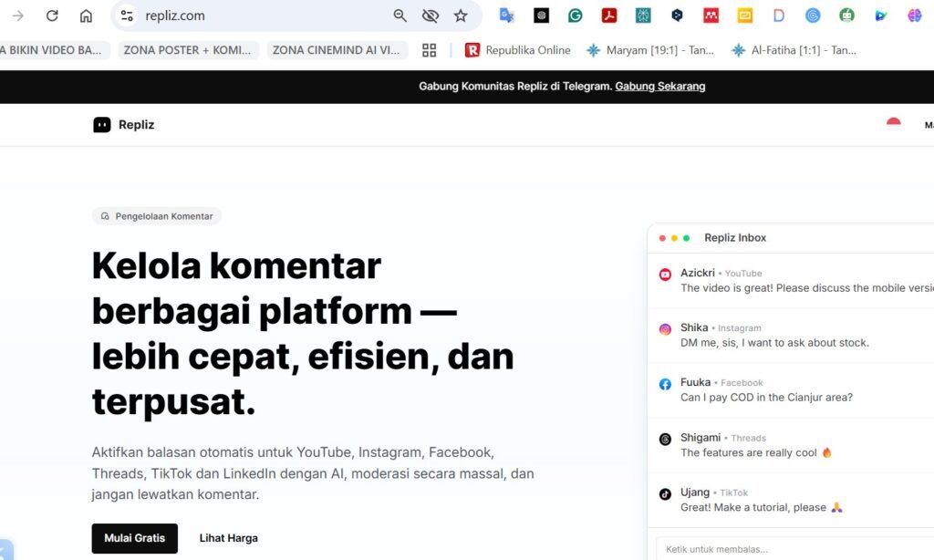Open the blue spiral circle extension icon
This screenshot has width=934, height=560.
[x=813, y=16]
